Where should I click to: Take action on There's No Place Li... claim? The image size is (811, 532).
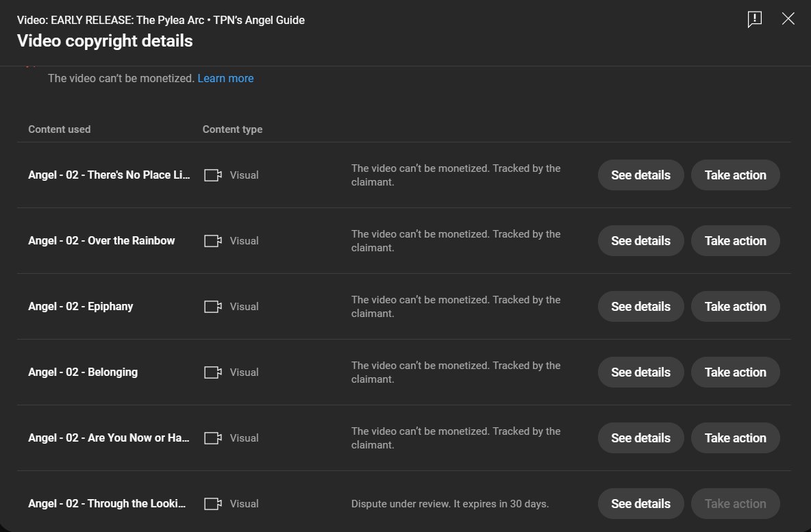[735, 175]
